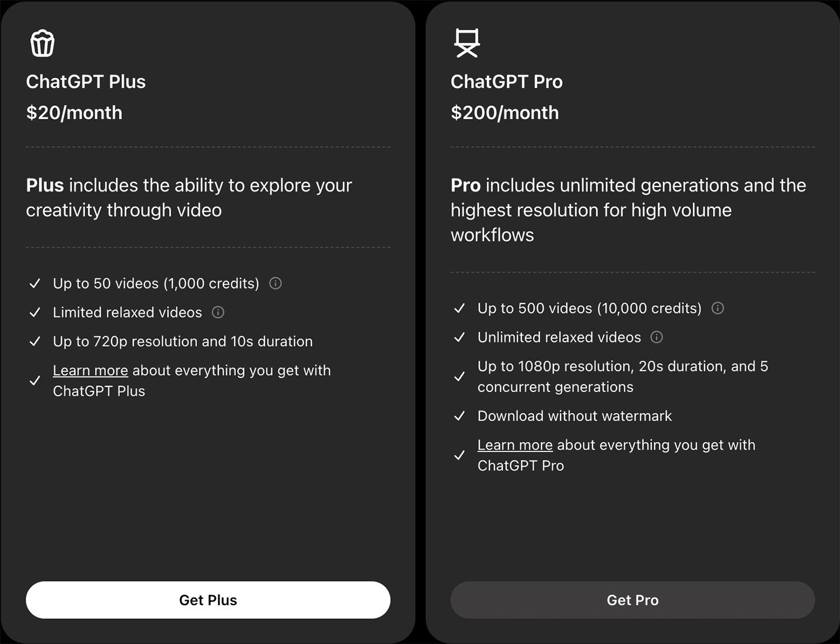
Task: Open info icon next to 1,000 credits
Action: 276,283
